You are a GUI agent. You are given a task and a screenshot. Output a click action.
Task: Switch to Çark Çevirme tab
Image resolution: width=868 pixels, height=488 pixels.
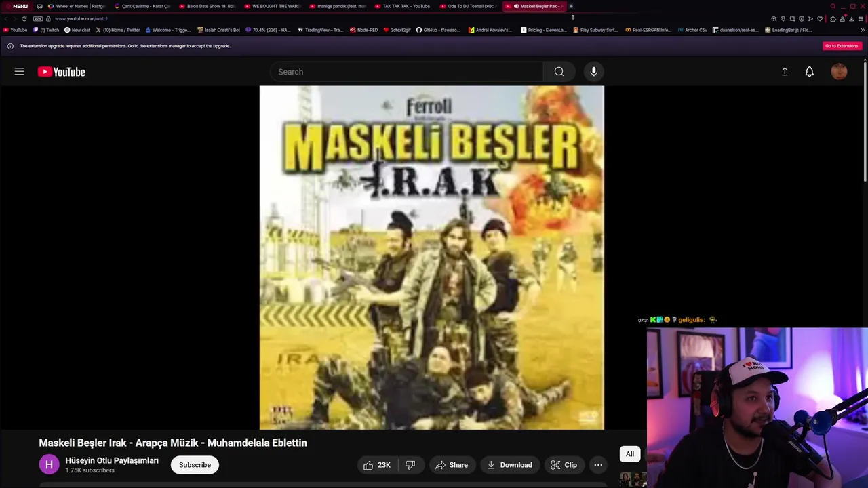pyautogui.click(x=142, y=6)
